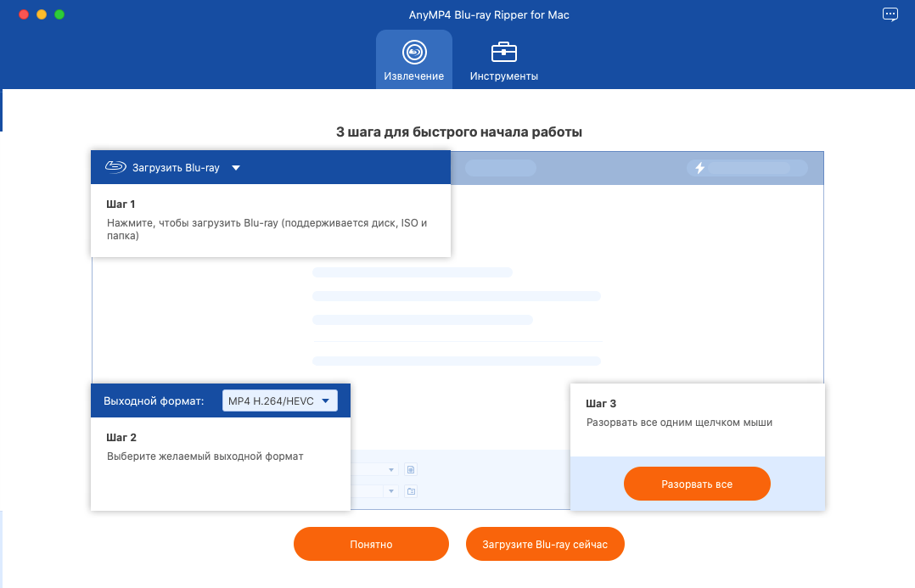This screenshot has width=915, height=588.
Task: Click the green fullscreen window button
Action: (59, 15)
